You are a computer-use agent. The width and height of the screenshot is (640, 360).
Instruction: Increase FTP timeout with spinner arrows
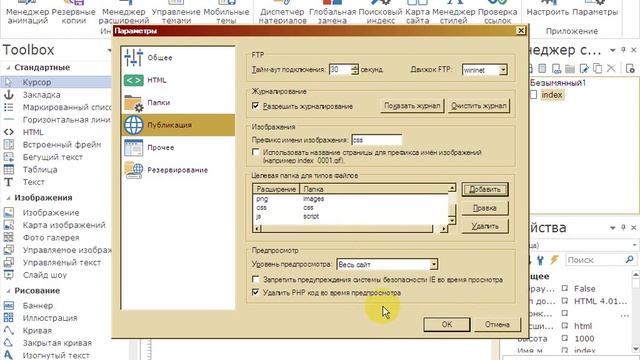click(x=355, y=67)
